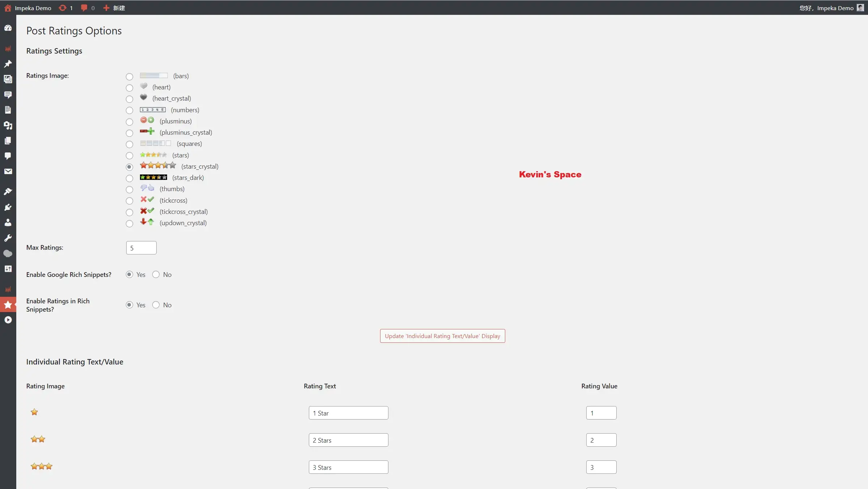Open the Media library icon
This screenshot has width=868, height=489.
click(8, 126)
